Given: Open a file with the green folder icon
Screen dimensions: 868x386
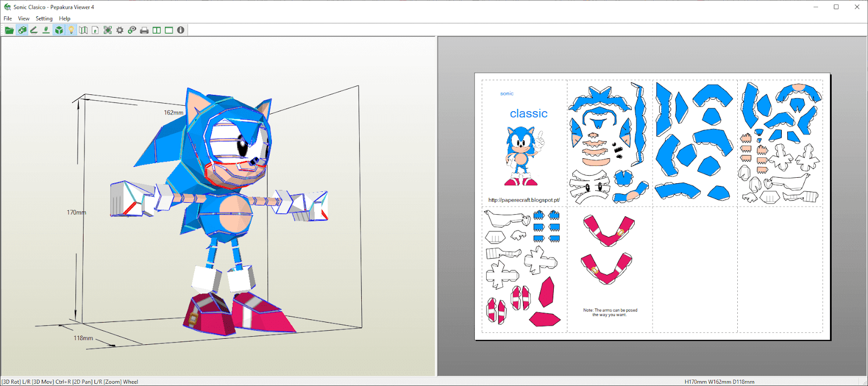Looking at the screenshot, I should [9, 30].
